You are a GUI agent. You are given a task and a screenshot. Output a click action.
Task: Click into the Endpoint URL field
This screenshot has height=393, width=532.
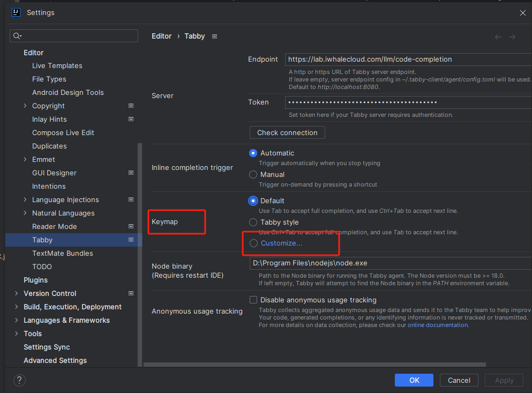coord(407,60)
